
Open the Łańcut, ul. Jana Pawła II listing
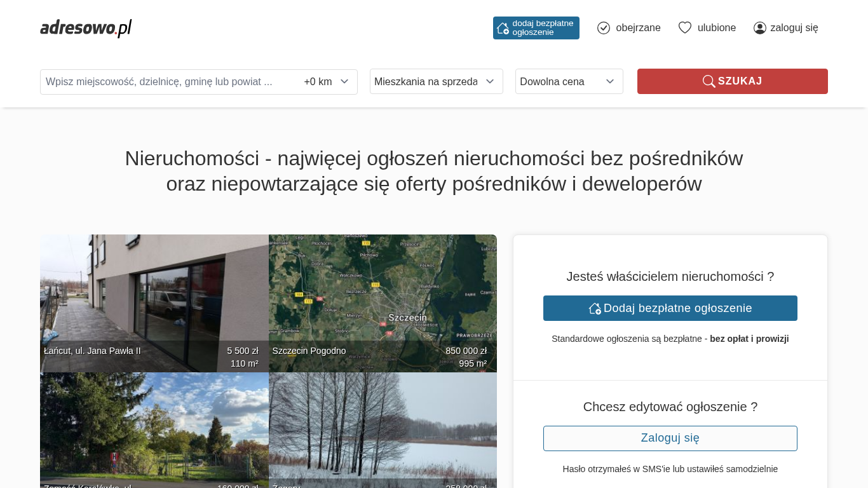[154, 303]
